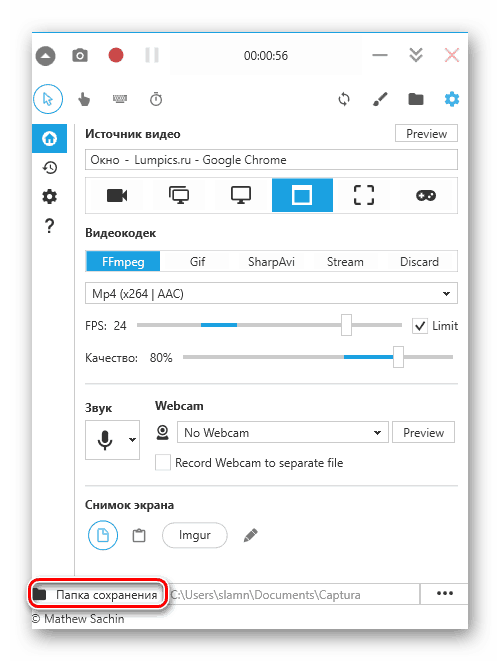Uncheck the FPS Limit checkbox

pyautogui.click(x=419, y=326)
